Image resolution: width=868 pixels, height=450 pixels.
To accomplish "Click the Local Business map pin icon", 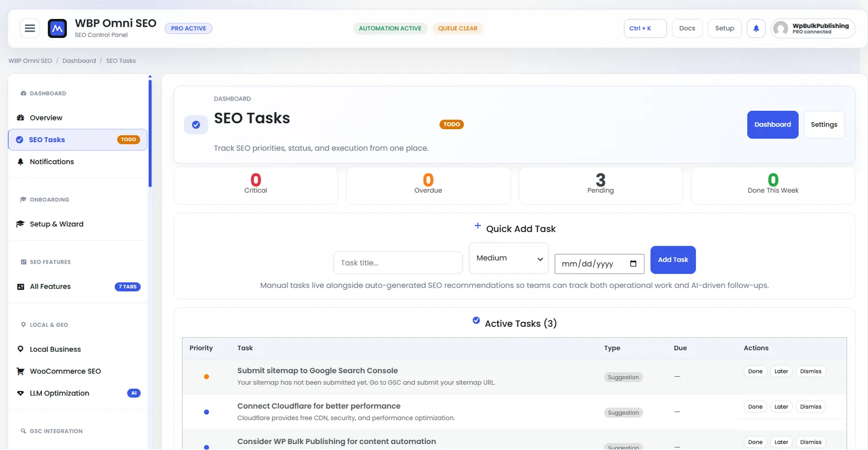I will pyautogui.click(x=21, y=349).
